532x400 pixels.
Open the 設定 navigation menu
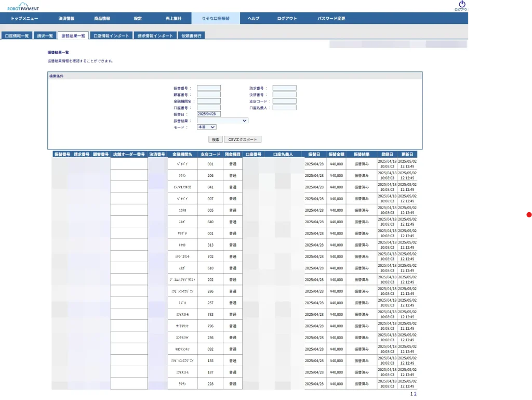pyautogui.click(x=138, y=18)
